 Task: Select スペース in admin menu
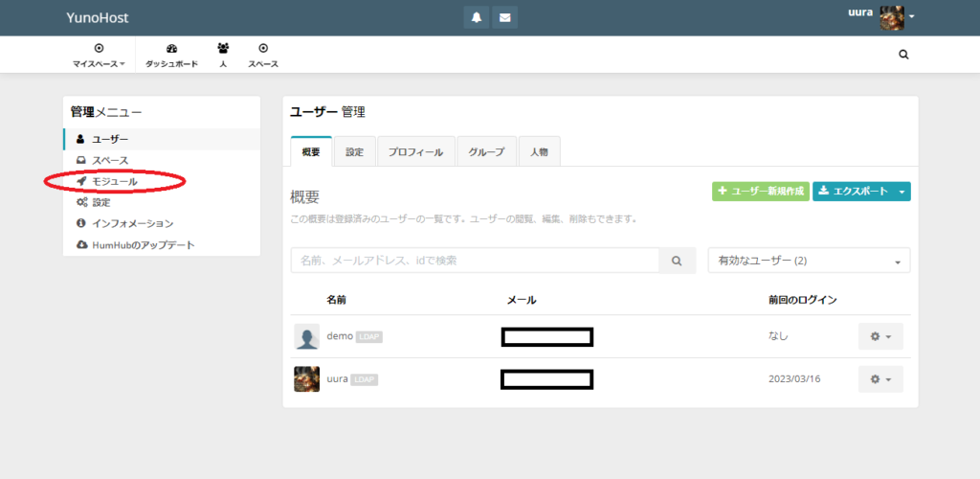162,160
